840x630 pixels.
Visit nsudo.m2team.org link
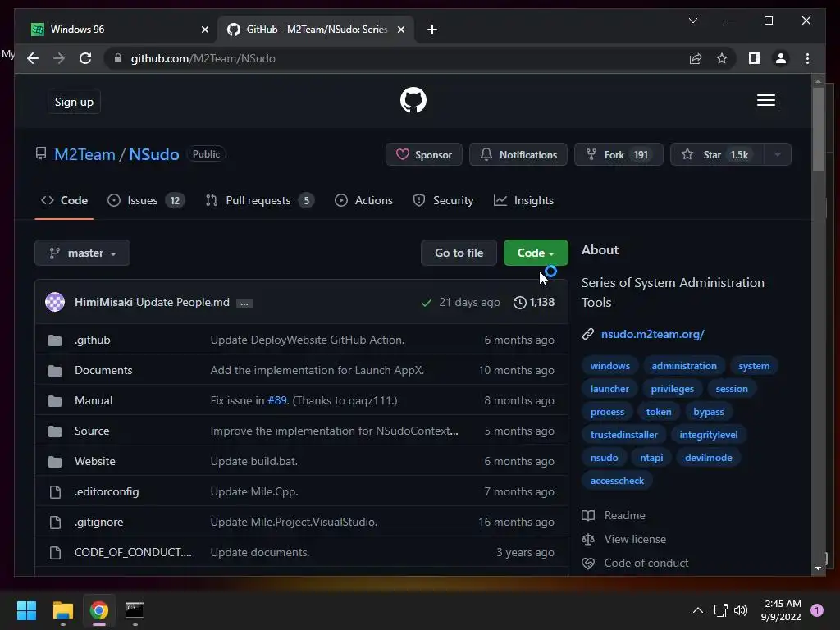[x=652, y=335]
